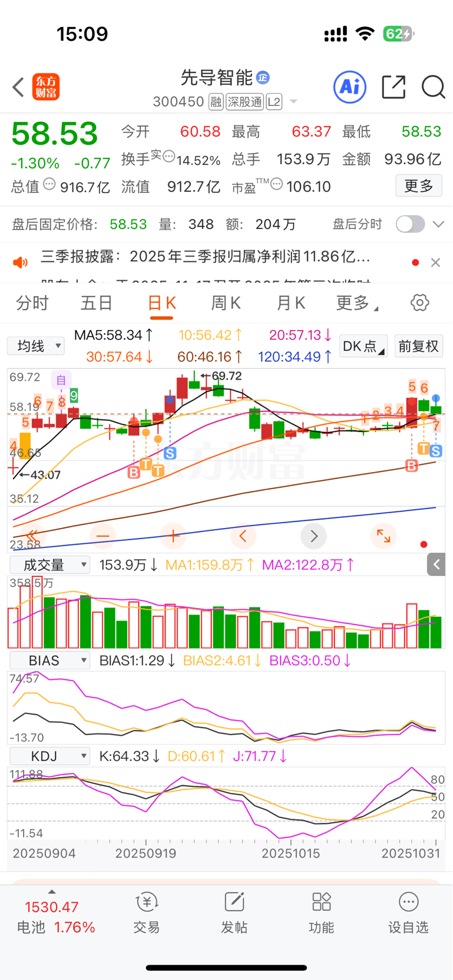The width and height of the screenshot is (453, 980).
Task: Tap 设自选 add to watchlist
Action: click(408, 913)
